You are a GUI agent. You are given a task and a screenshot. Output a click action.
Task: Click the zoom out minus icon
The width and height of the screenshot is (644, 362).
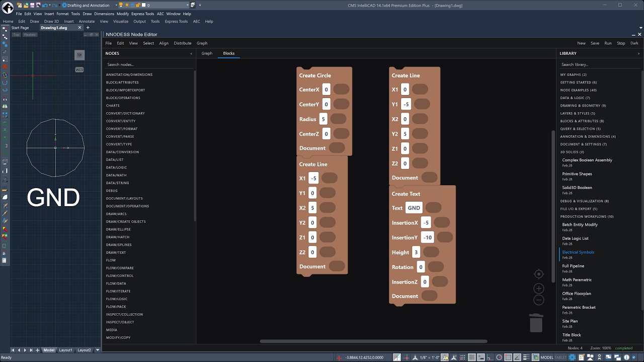539,300
